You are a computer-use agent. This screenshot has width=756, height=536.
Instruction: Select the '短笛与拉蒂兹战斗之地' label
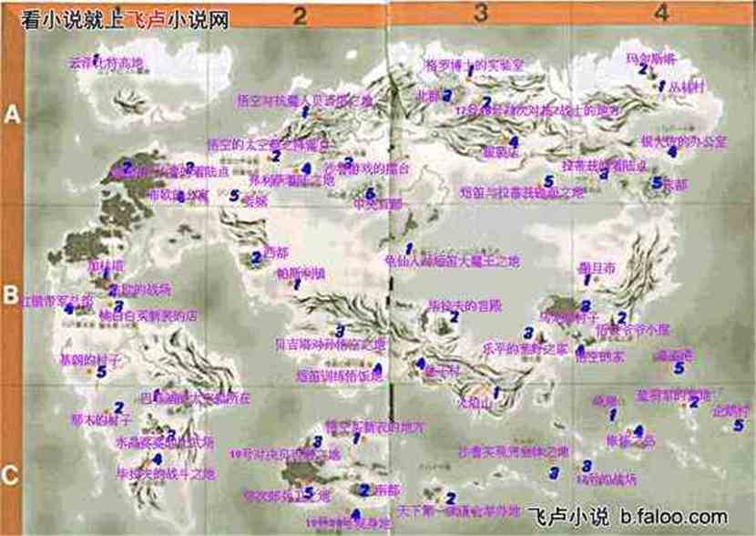tap(522, 192)
